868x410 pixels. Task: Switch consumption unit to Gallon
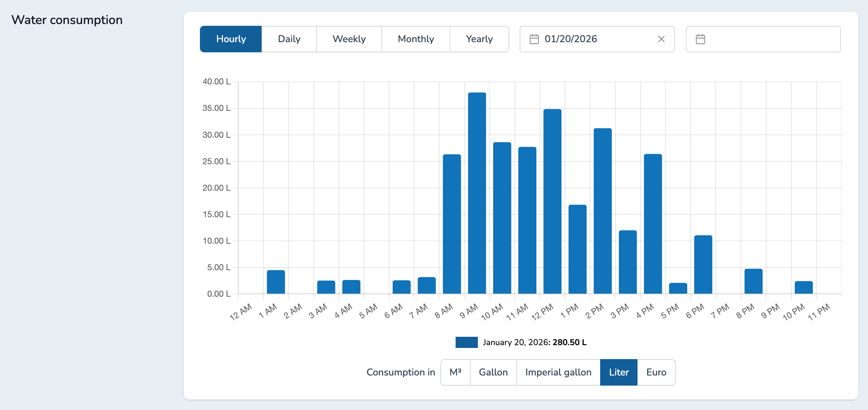point(493,372)
